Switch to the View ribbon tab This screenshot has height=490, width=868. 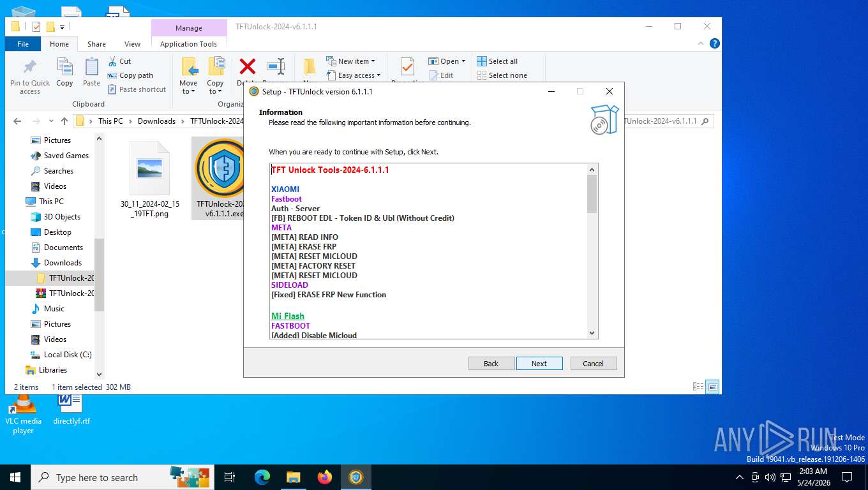pos(132,44)
